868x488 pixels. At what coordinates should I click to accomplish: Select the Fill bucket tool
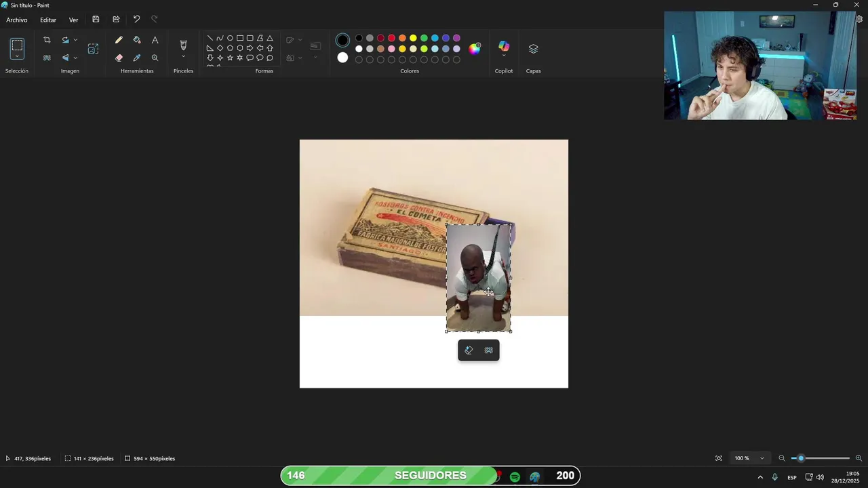137,40
